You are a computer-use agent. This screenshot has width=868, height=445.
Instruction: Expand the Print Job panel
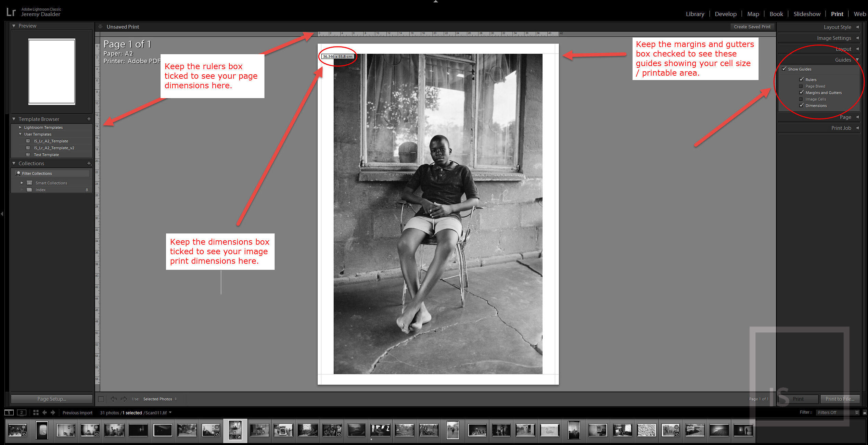841,128
